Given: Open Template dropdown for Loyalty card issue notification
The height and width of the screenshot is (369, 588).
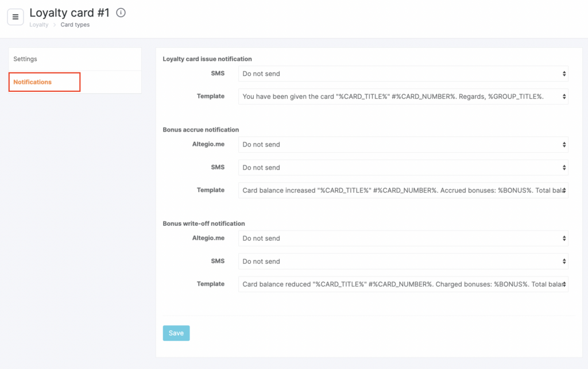Looking at the screenshot, I should (x=403, y=97).
